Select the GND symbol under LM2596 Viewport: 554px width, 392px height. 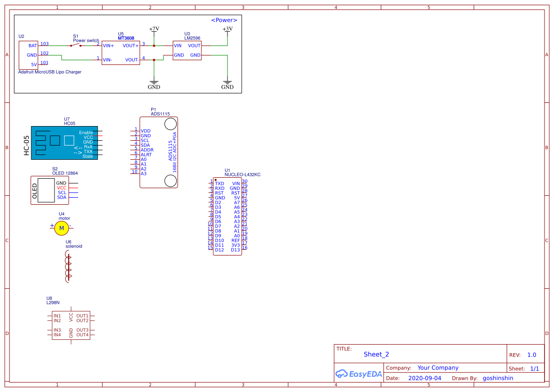pyautogui.click(x=227, y=84)
